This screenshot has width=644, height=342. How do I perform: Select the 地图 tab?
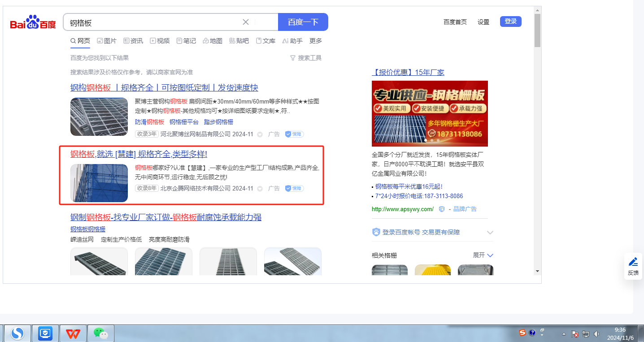click(213, 41)
